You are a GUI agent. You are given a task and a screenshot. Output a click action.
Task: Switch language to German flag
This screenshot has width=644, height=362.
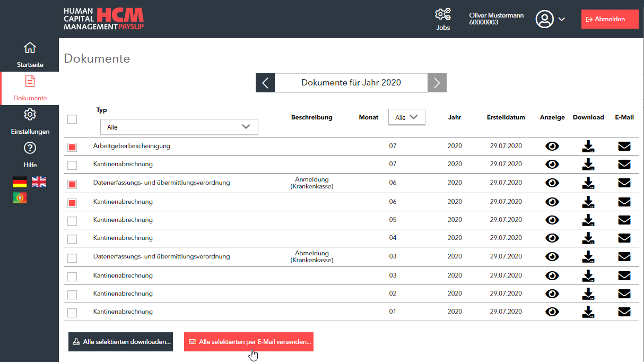tap(20, 182)
